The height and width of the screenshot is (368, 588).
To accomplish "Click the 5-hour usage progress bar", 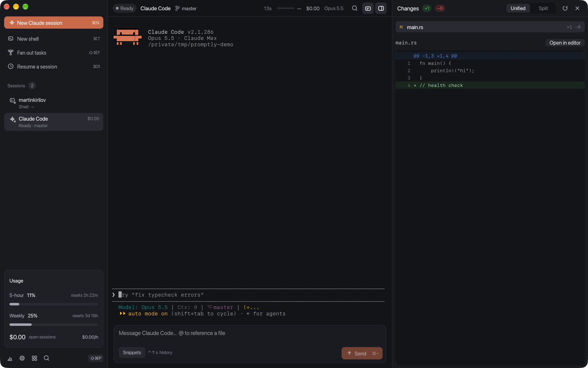I will pyautogui.click(x=54, y=304).
